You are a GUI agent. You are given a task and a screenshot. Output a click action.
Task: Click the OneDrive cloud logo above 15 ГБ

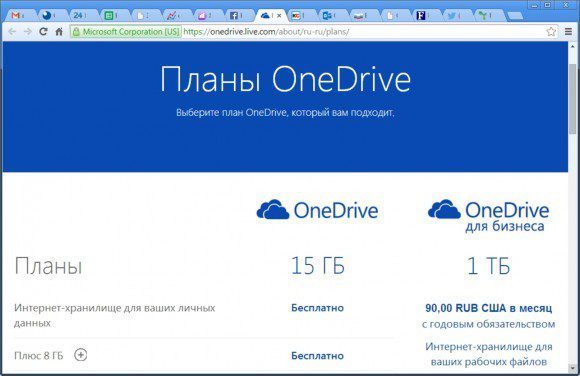point(317,210)
